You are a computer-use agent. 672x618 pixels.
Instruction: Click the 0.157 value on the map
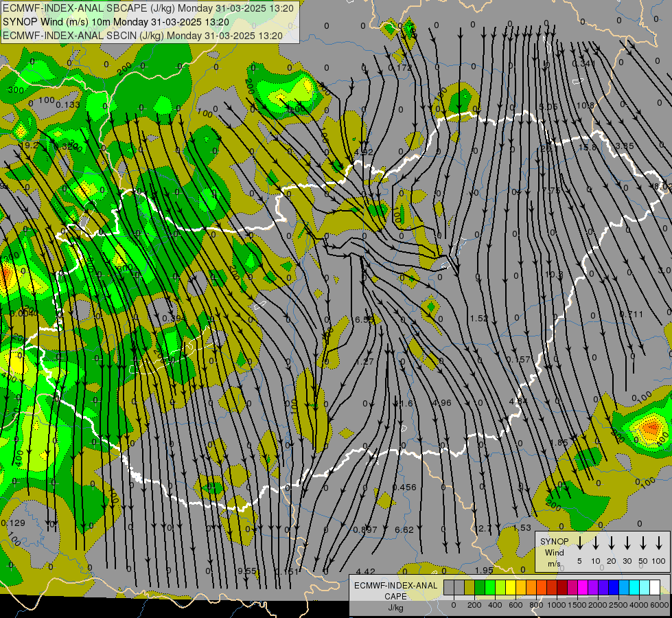pos(518,359)
